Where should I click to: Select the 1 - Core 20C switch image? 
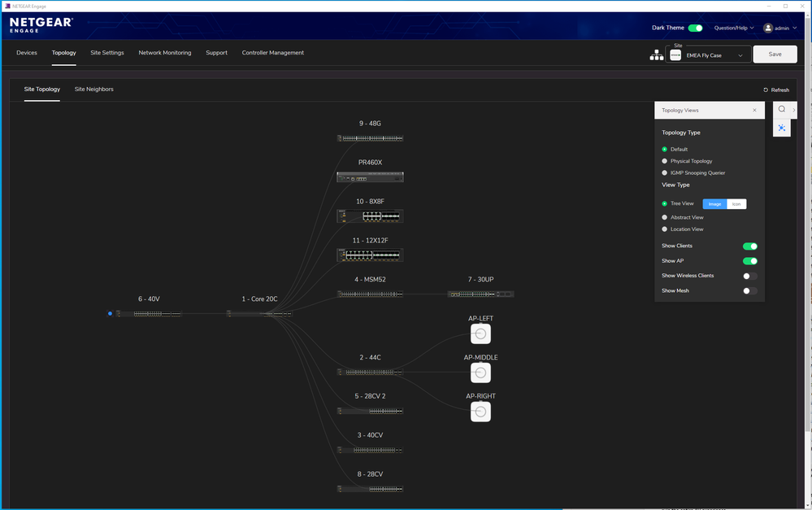[x=260, y=312]
